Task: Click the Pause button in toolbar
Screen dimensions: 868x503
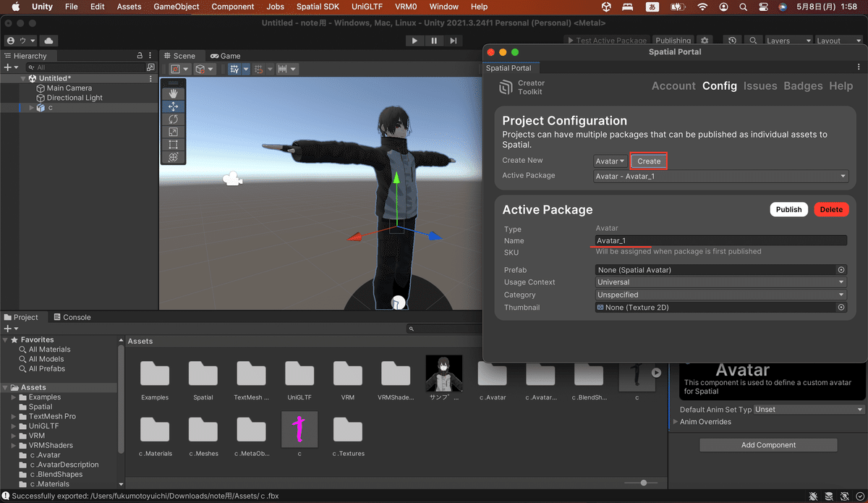Action: coord(434,41)
